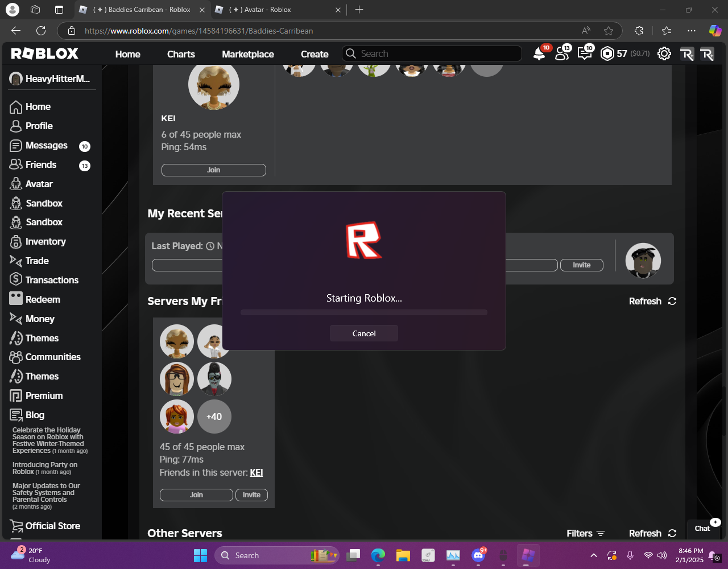Open browser extensions menu
Image resolution: width=728 pixels, height=569 pixels.
[x=639, y=31]
